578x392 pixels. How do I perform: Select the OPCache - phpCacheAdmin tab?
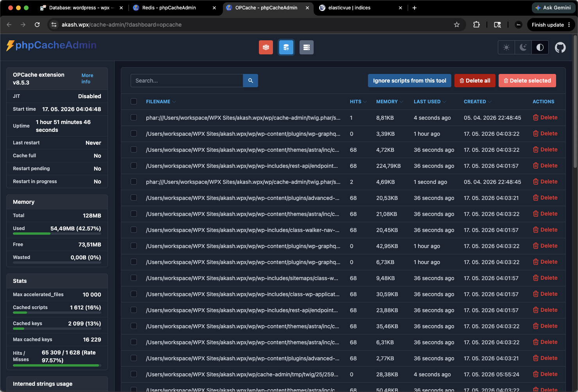[x=267, y=8]
